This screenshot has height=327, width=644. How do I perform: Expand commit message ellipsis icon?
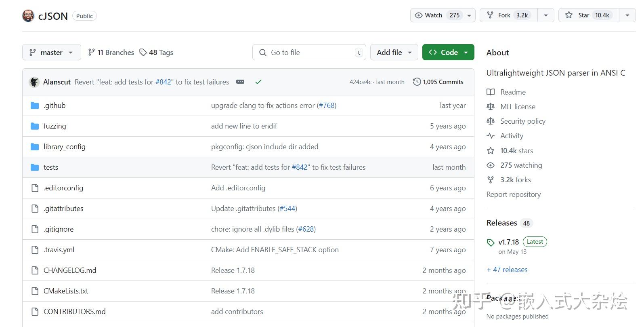[240, 82]
